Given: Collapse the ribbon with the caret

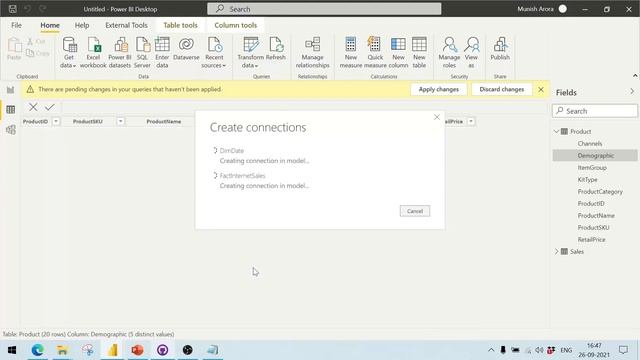Looking at the screenshot, I should pyautogui.click(x=635, y=76).
